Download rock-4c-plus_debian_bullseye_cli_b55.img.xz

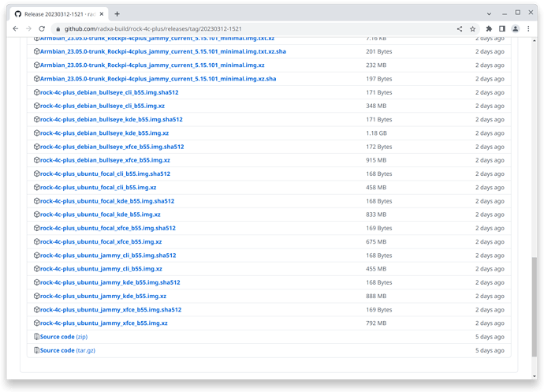(x=102, y=106)
